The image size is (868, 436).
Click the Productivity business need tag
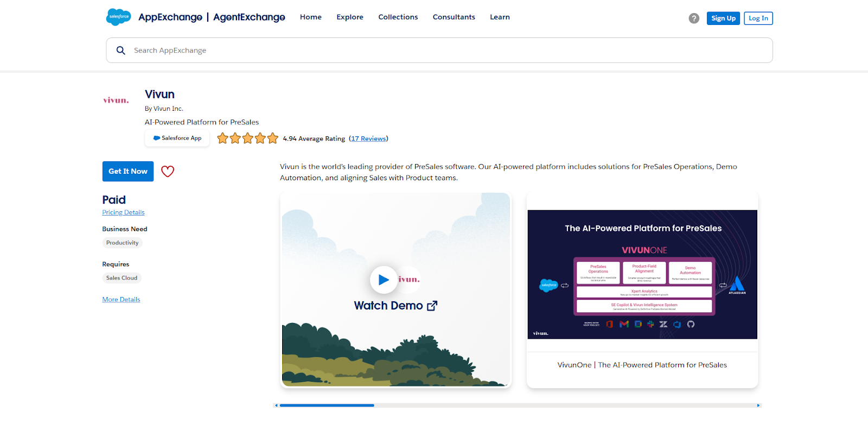pyautogui.click(x=123, y=243)
